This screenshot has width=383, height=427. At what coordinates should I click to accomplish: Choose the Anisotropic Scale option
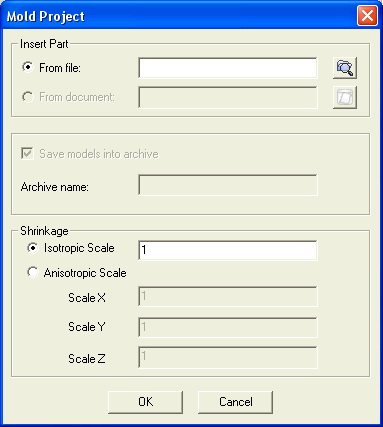[33, 273]
